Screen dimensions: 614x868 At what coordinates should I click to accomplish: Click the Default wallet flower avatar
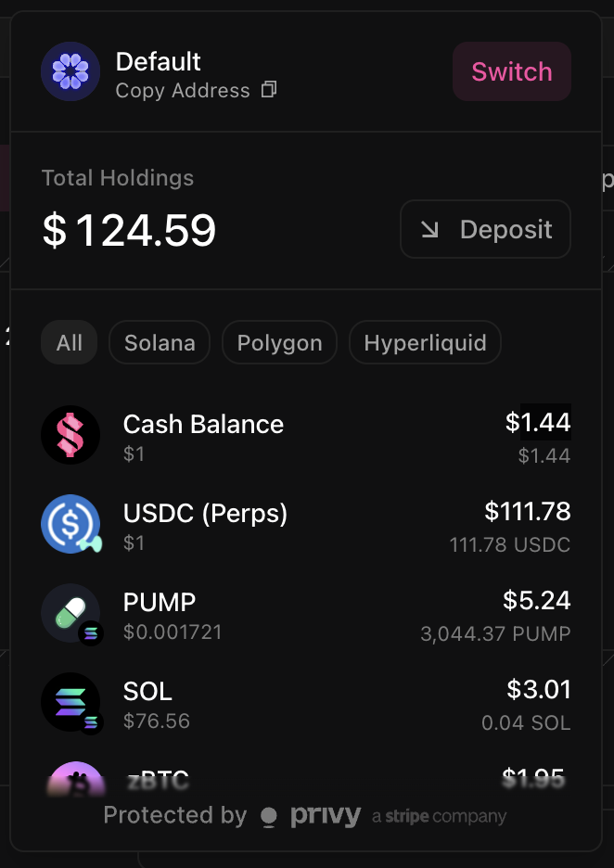70,71
